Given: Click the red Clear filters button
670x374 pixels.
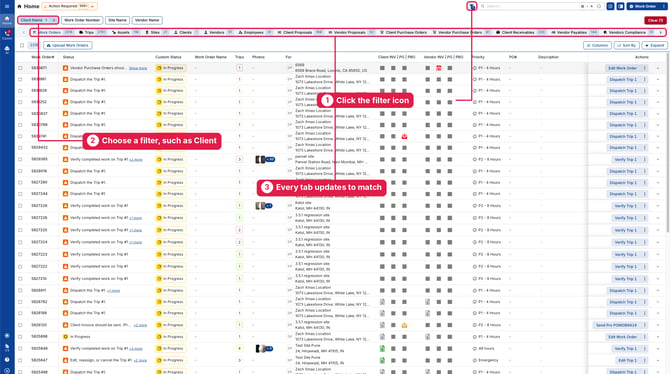Looking at the screenshot, I should pos(655,20).
